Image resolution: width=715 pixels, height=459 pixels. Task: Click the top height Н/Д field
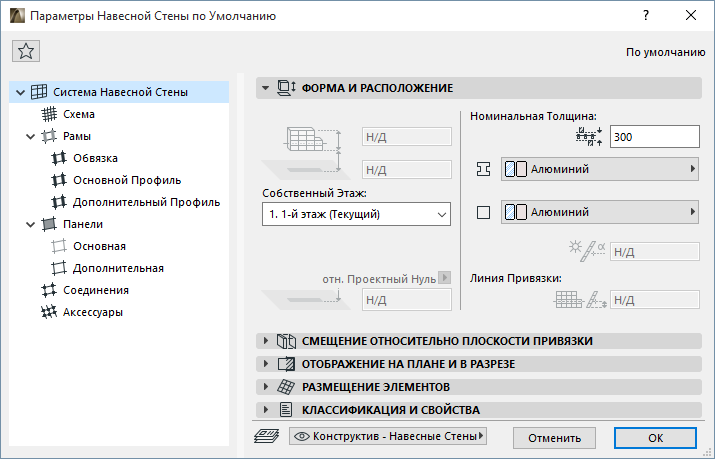pos(407,137)
